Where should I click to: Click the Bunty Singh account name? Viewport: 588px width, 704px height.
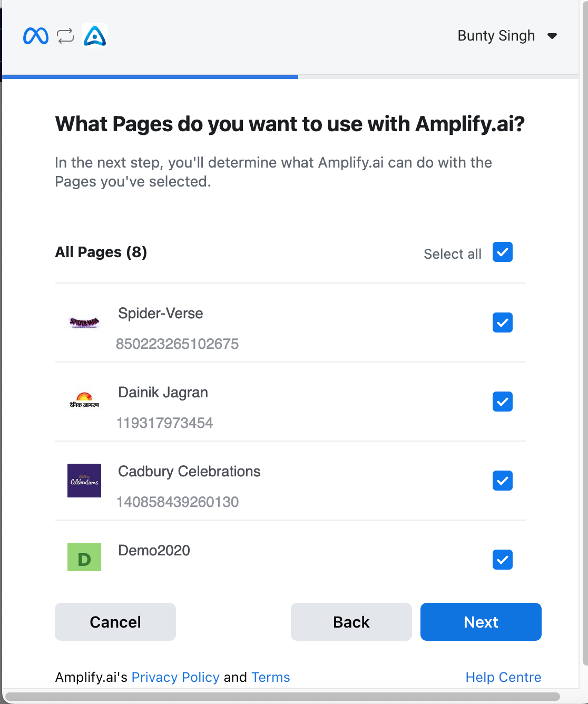[x=496, y=36]
